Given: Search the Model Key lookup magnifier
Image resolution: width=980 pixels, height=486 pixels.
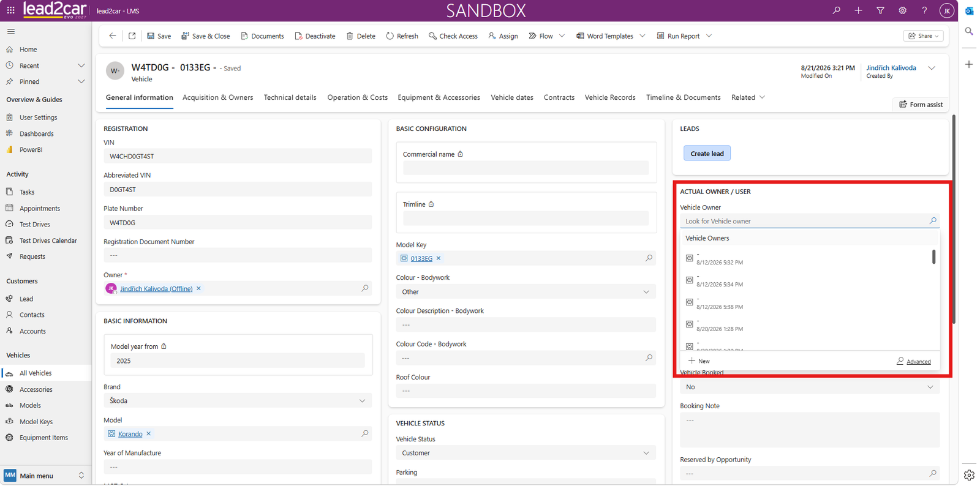Looking at the screenshot, I should point(649,258).
